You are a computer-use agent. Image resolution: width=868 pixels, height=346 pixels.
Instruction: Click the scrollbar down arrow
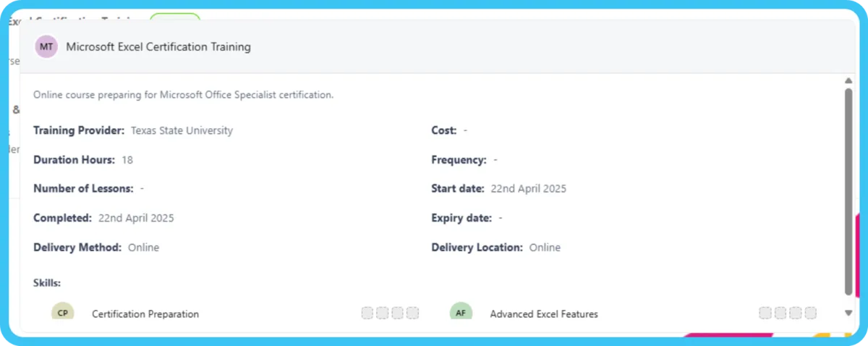click(849, 313)
